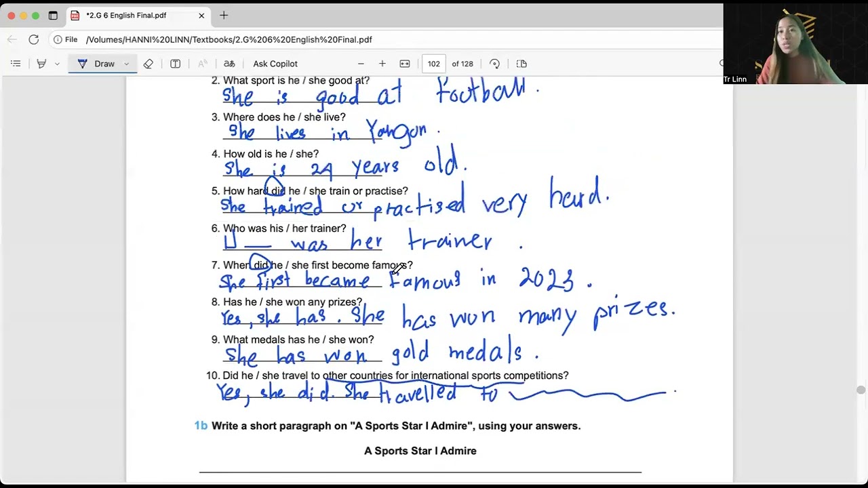Click the blue '1b' exercise label
The width and height of the screenshot is (868, 488).
[x=201, y=426]
